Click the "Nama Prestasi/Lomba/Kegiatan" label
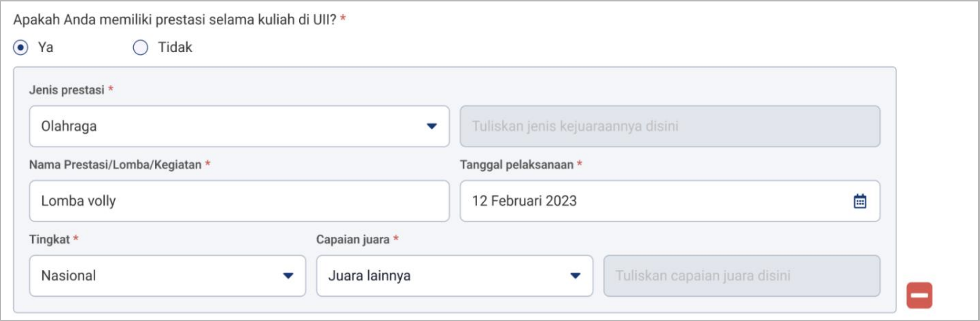Screen dimensions: 980x321 click(x=115, y=165)
